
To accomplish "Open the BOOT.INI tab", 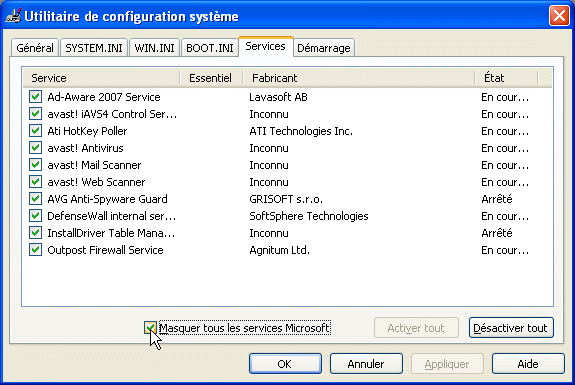I will [210, 48].
